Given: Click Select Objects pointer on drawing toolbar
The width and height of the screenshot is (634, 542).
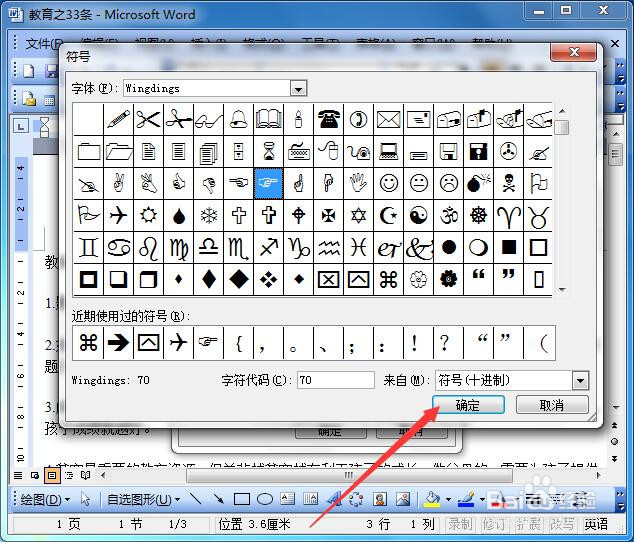Looking at the screenshot, I should (x=85, y=499).
